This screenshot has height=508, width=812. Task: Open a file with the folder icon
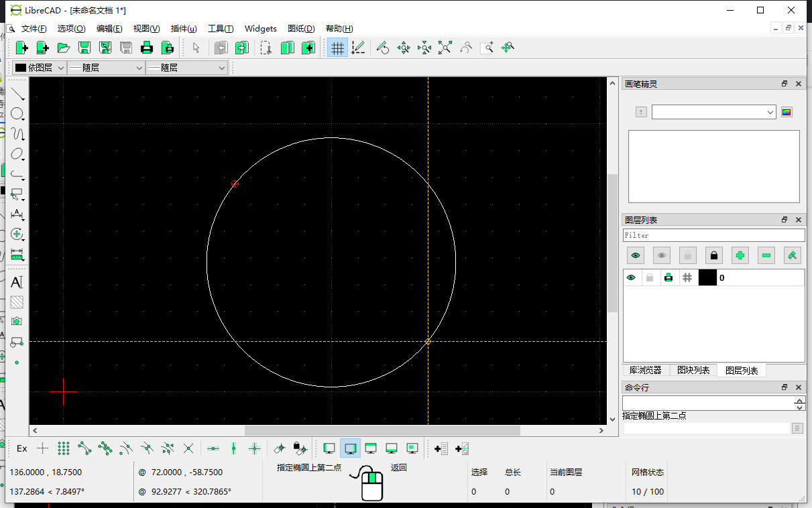click(64, 48)
